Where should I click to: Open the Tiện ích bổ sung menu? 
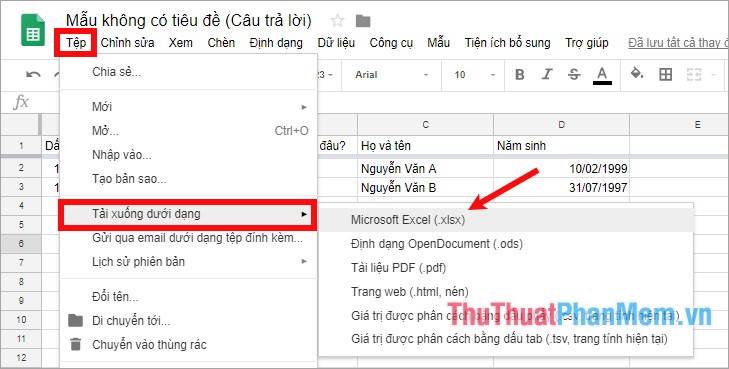pos(507,43)
